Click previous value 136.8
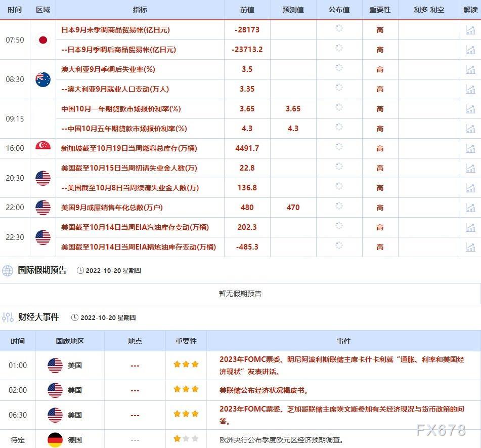Image resolution: width=481 pixels, height=448 pixels. click(x=247, y=188)
